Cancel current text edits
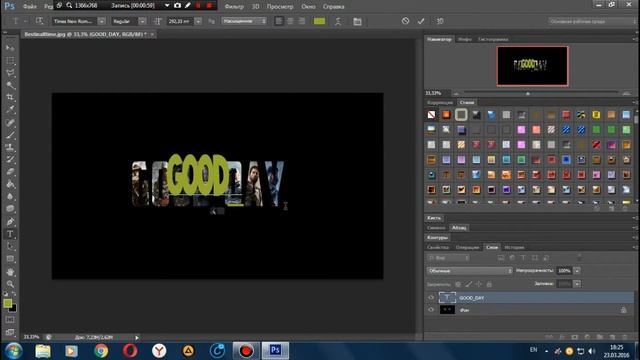Screen dimensions: 640x360 [405, 21]
